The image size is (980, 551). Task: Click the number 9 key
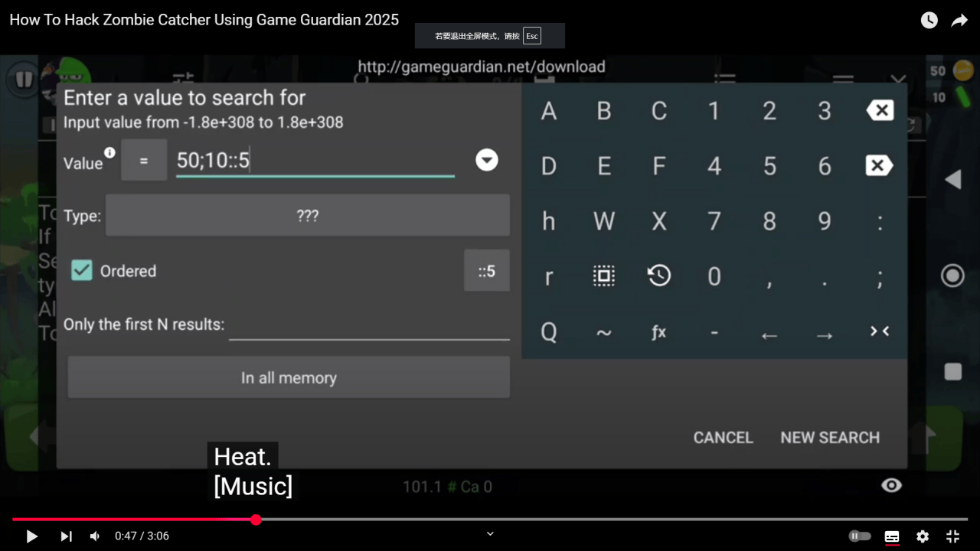tap(825, 221)
